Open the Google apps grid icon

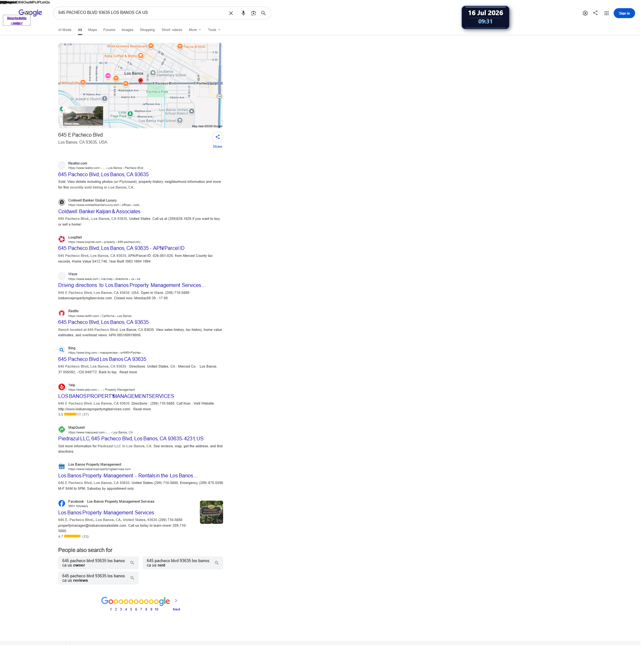coord(610,13)
